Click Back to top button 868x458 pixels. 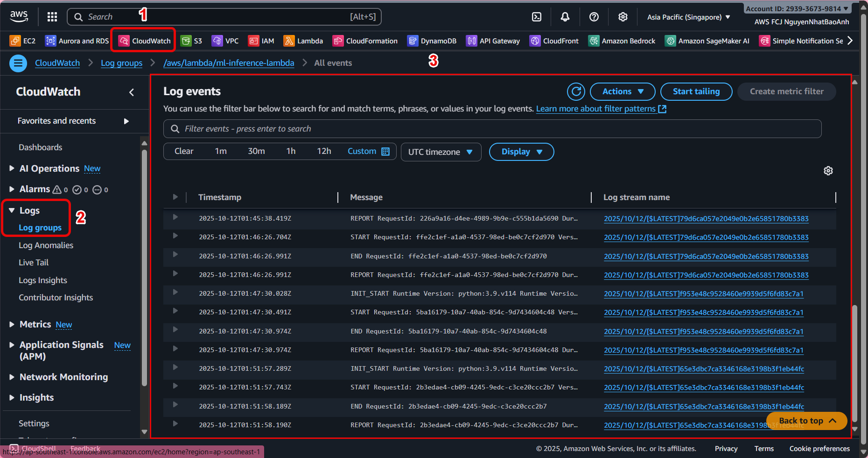[807, 421]
